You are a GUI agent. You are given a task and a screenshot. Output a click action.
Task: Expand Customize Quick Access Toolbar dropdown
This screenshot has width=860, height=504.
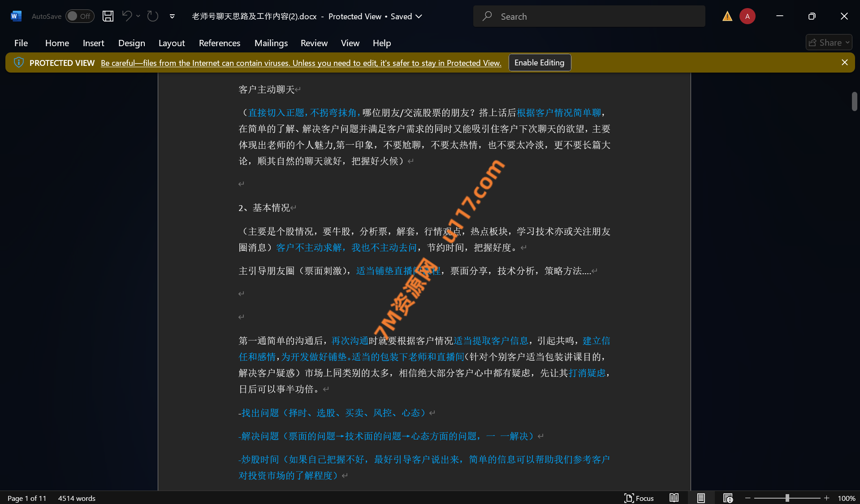pyautogui.click(x=172, y=16)
